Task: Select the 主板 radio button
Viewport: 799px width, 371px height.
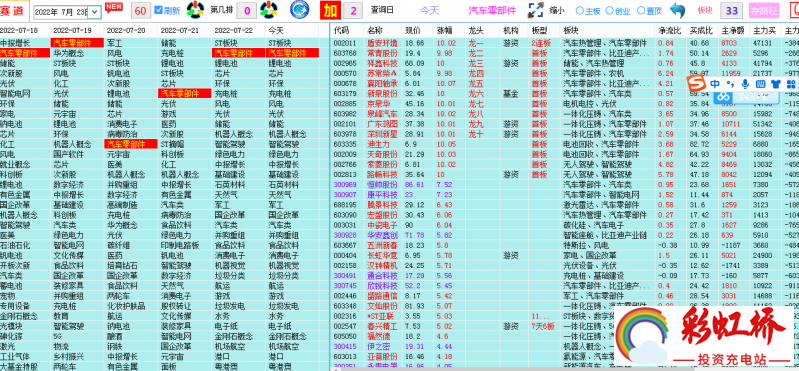Action: 579,10
